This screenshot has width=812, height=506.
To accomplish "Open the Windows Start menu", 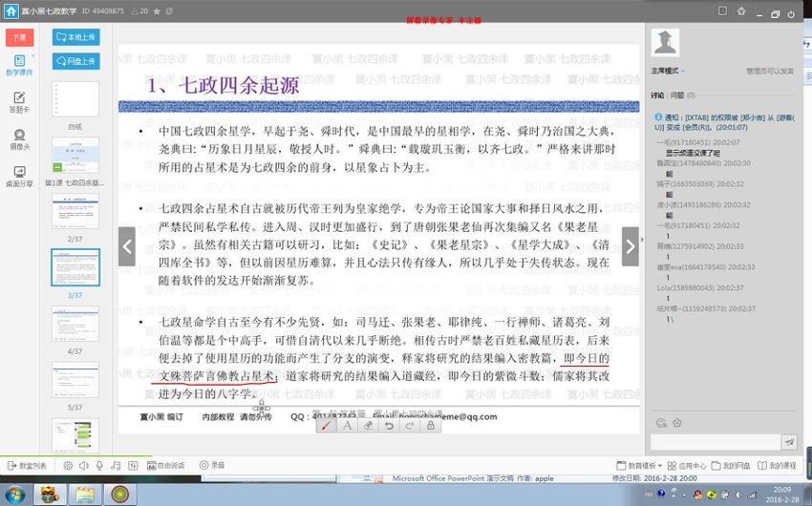I will pos(14,495).
